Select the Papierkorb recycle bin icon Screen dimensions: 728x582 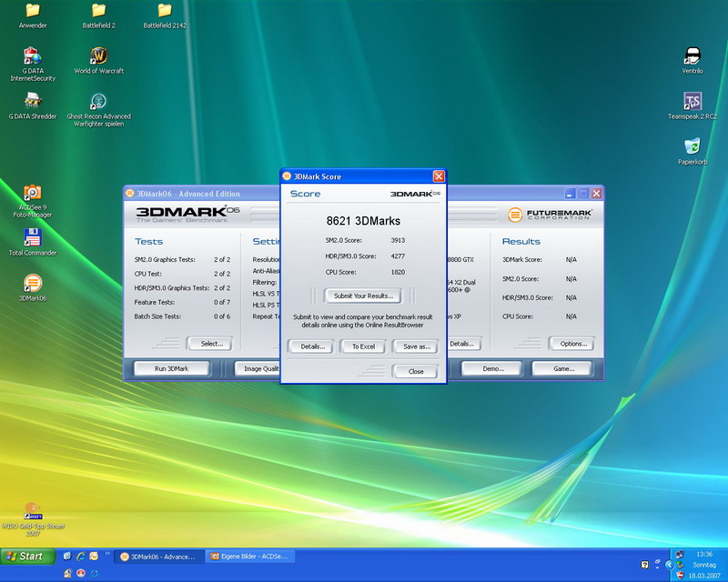[x=693, y=151]
